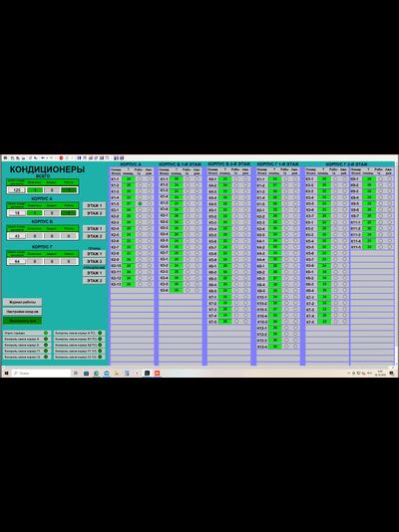Screen dimensions: 399x532
Task: Toggle the K1-1 alarm indicator in Корпус А
Action: coord(149,178)
